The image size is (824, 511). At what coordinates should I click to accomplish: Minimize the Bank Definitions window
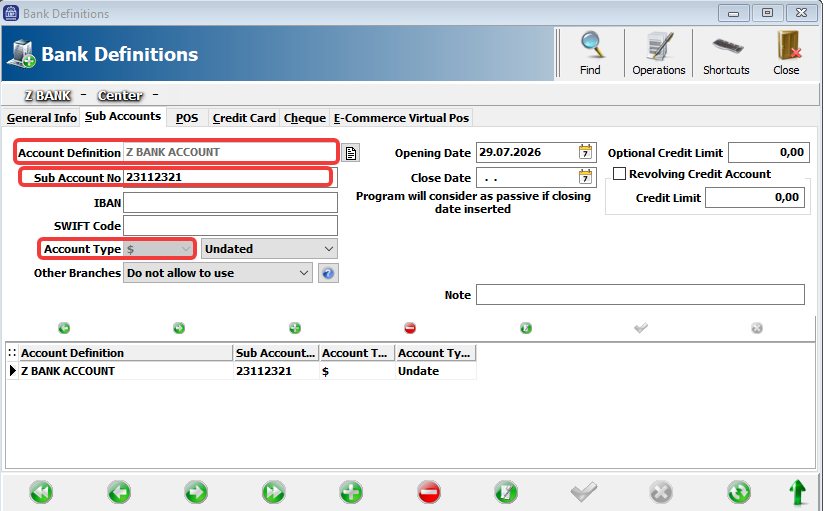click(x=734, y=13)
